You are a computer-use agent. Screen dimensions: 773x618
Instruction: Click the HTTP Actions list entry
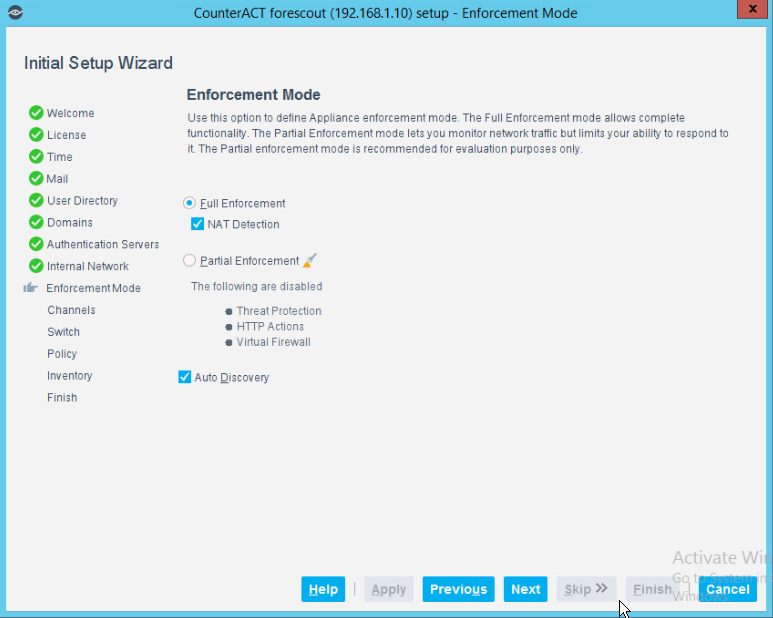(270, 326)
